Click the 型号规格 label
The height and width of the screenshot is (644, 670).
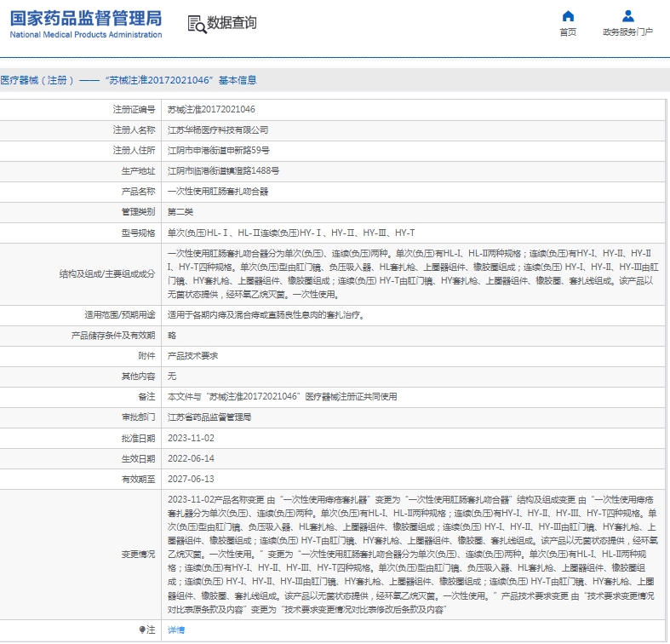tap(138, 233)
